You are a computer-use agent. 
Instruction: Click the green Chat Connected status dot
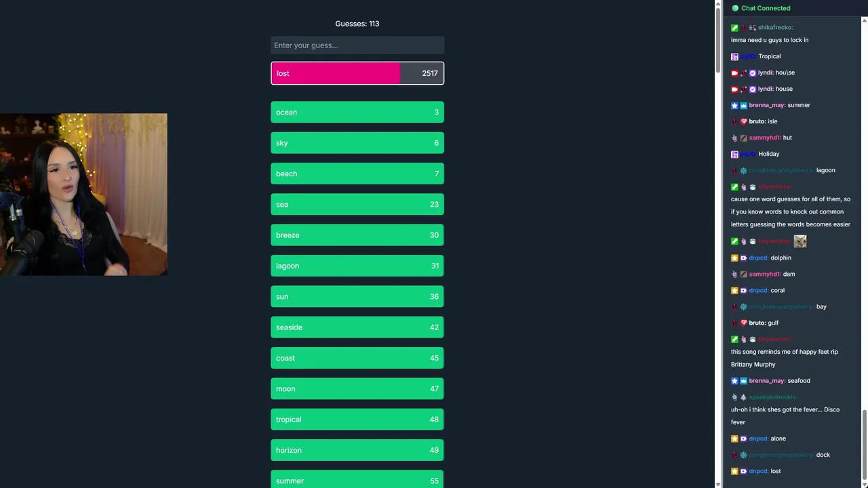(735, 8)
